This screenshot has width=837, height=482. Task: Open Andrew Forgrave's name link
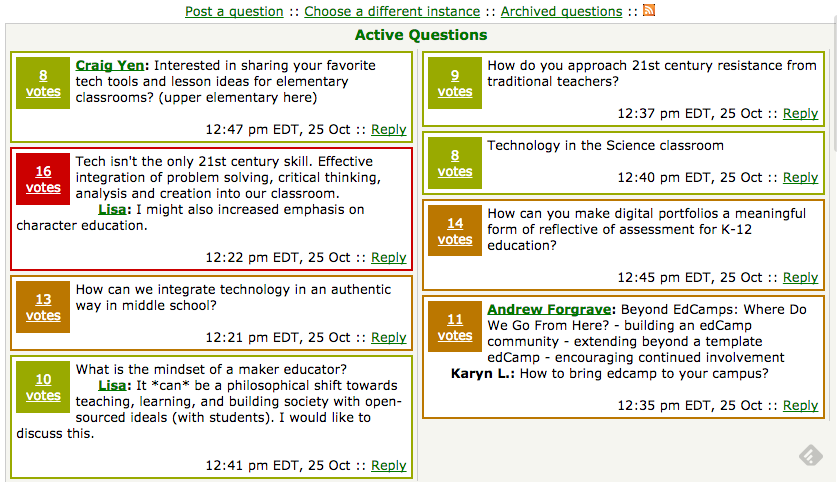549,309
